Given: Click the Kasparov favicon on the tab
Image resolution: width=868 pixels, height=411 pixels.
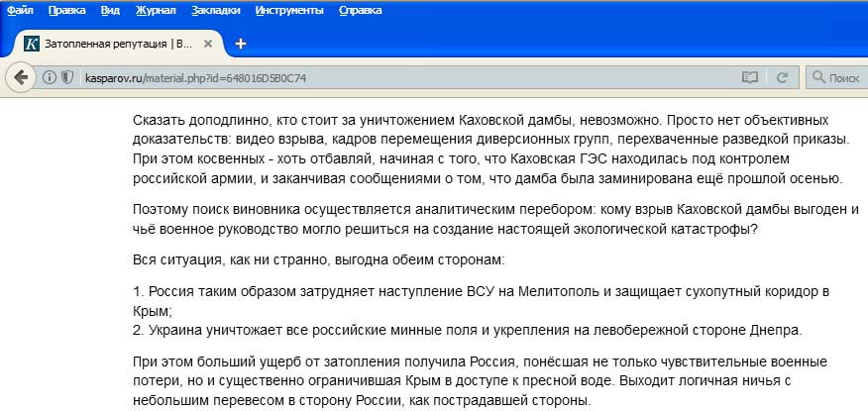Looking at the screenshot, I should pos(32,44).
